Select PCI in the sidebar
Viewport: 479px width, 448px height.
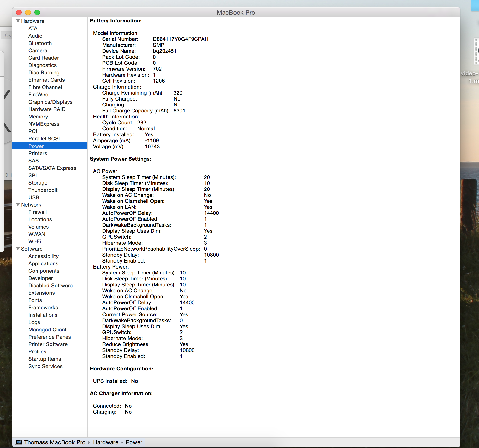click(33, 131)
